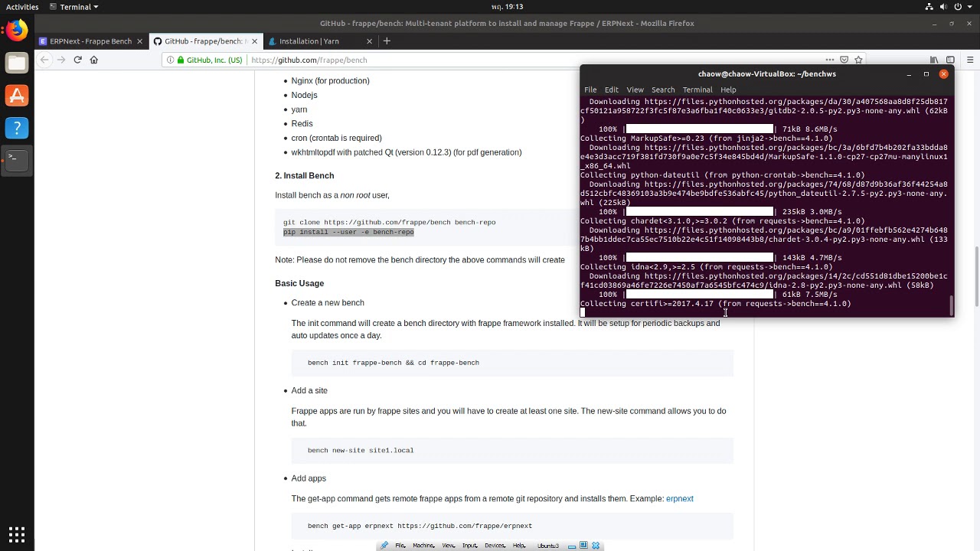Save page to Pocket

844,60
